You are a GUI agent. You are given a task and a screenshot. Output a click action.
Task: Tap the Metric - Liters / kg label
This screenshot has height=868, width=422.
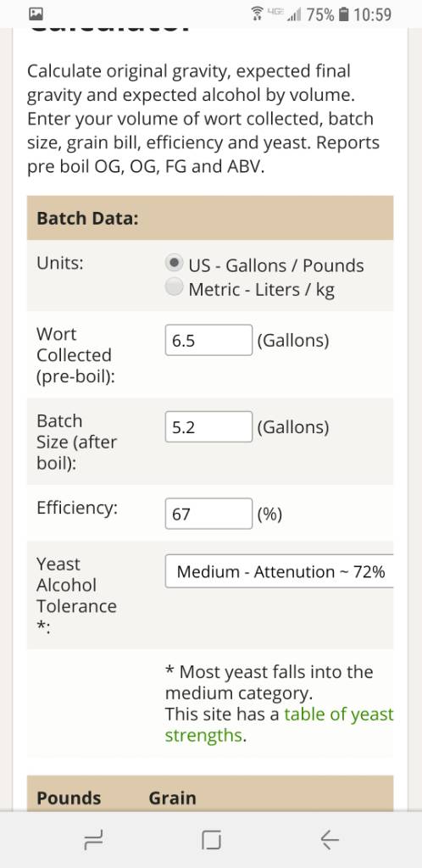click(x=262, y=290)
